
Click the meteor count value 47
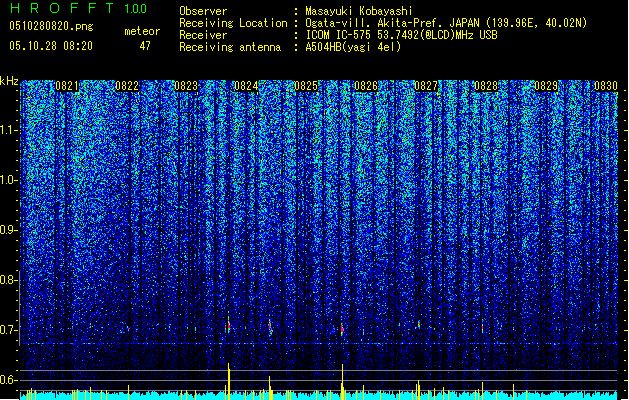(x=145, y=46)
